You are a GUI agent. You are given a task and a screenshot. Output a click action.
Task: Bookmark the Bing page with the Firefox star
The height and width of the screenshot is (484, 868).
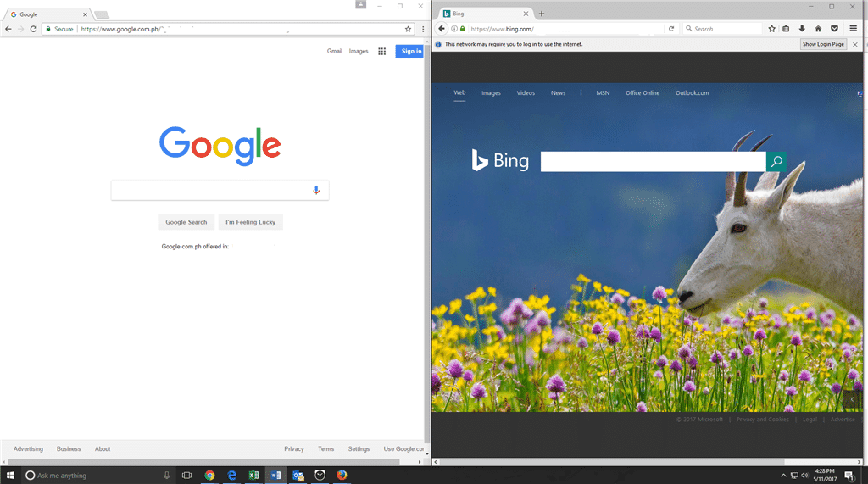[771, 29]
